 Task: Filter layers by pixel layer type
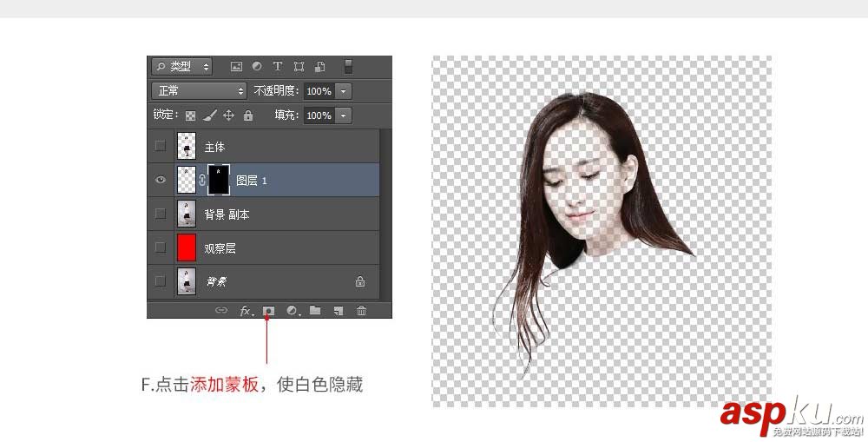236,67
